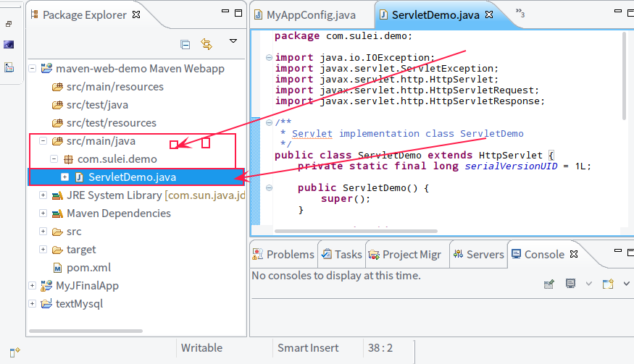The height and width of the screenshot is (364, 634).
Task: Open the Tasks tab
Action: 342,255
